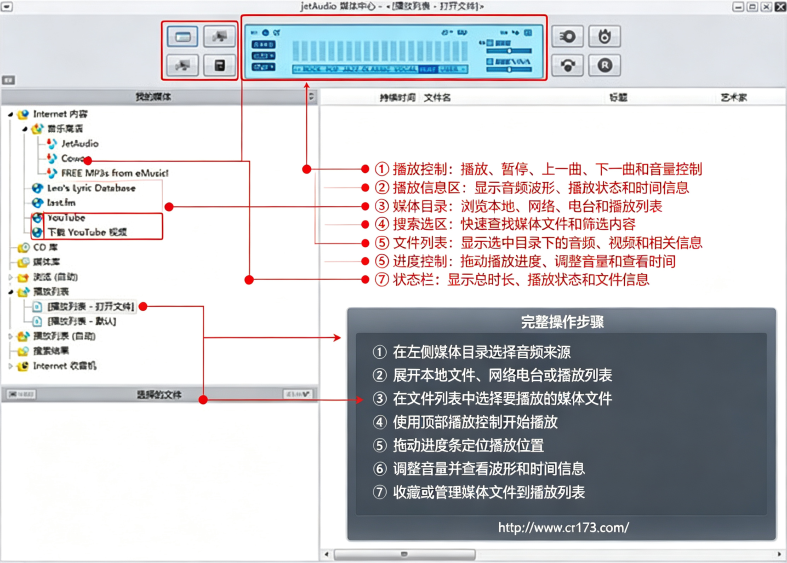Expand the Internet 收音机 node

point(11,366)
